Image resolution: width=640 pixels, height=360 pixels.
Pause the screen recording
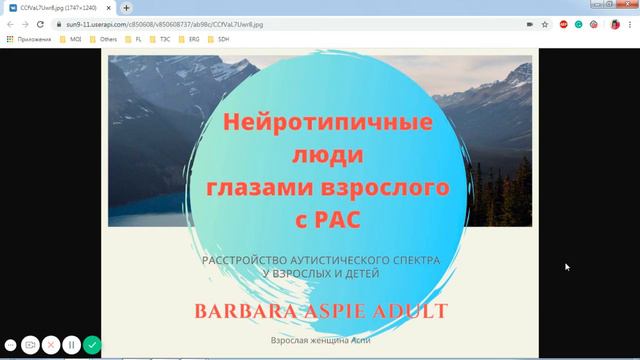[71, 345]
